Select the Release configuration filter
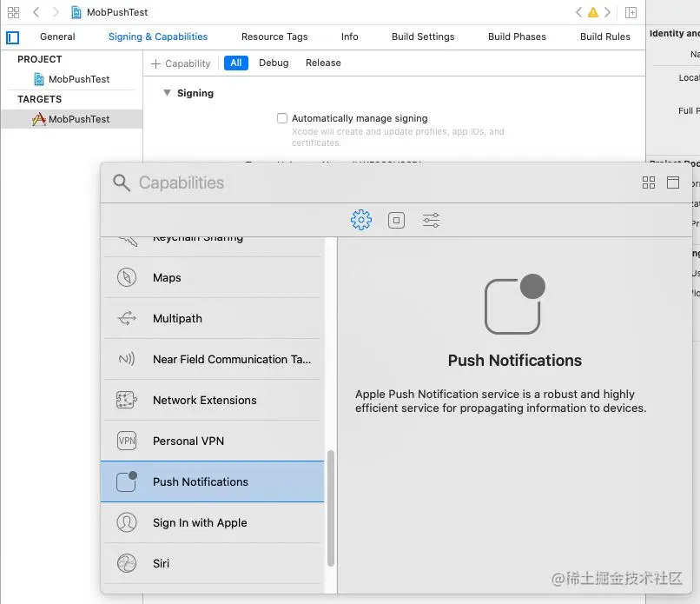The width and height of the screenshot is (700, 604). (x=323, y=63)
